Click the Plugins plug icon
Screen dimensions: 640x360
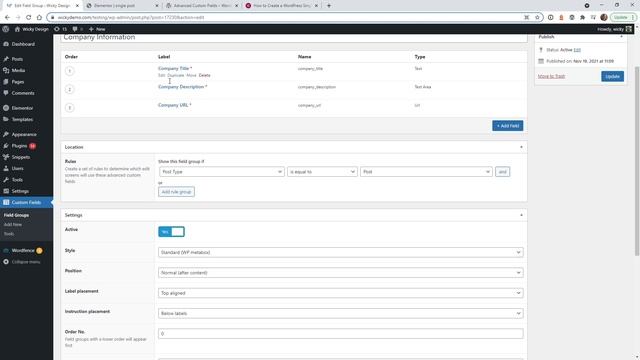pos(6,146)
